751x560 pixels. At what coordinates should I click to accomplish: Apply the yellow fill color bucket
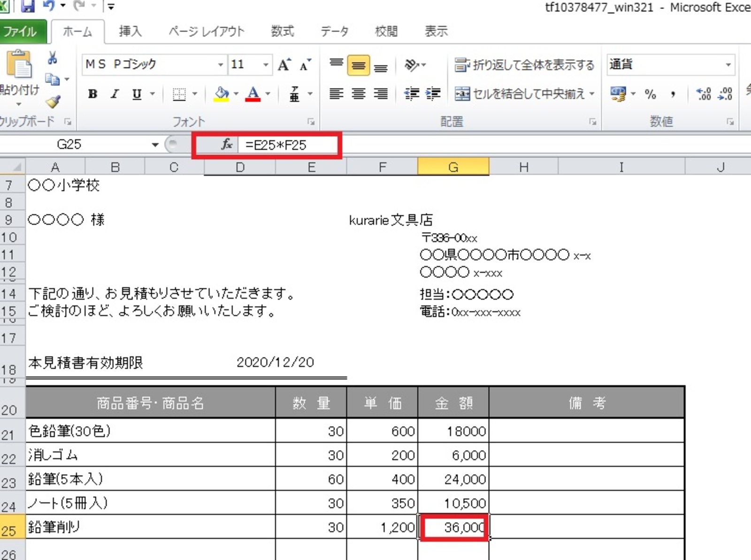pyautogui.click(x=222, y=94)
